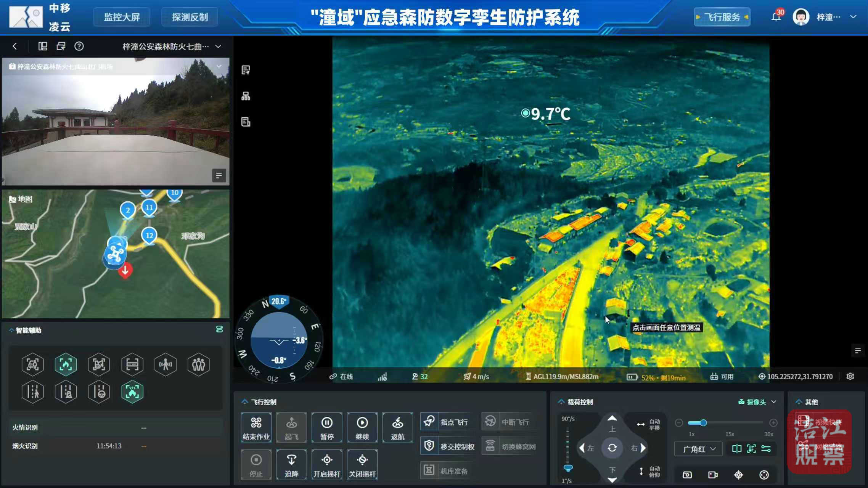Viewport: 868px width, 488px height.
Task: Toggle the fire detection AI assist hexagon
Action: coord(66,365)
